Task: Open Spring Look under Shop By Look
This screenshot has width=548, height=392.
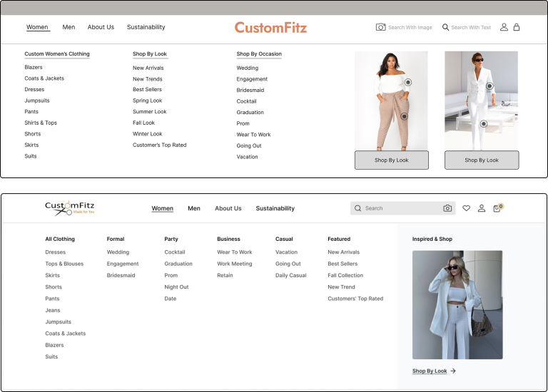Action: [x=148, y=100]
